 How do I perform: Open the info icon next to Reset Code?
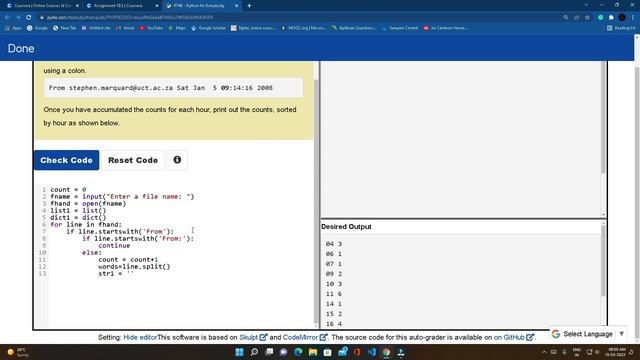click(x=177, y=160)
